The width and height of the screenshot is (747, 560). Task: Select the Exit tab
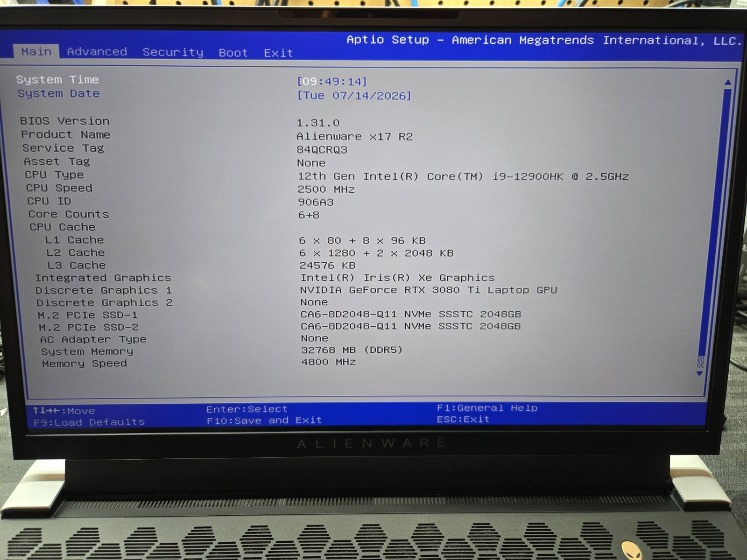click(278, 53)
